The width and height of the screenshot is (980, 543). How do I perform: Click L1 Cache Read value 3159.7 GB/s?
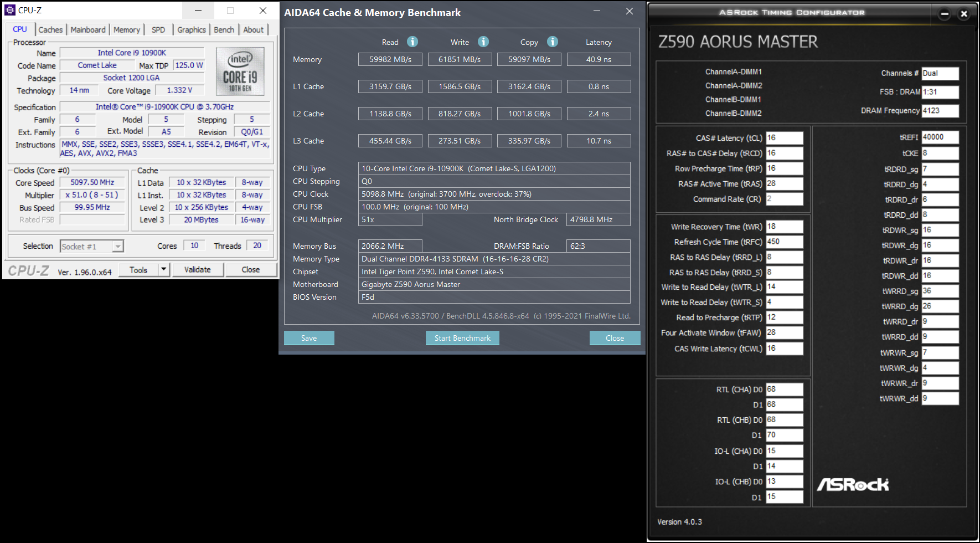coord(390,86)
